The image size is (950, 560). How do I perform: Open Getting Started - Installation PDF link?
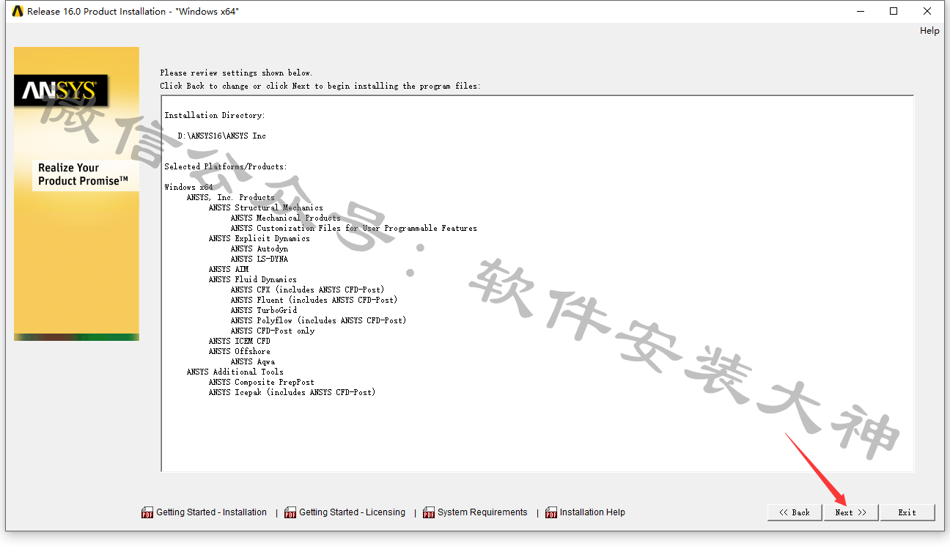211,512
